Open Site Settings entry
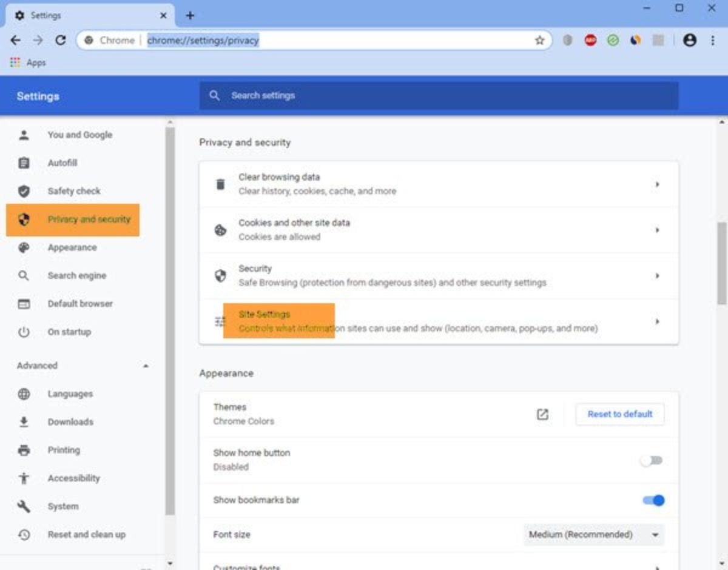This screenshot has height=570, width=728. coord(439,321)
